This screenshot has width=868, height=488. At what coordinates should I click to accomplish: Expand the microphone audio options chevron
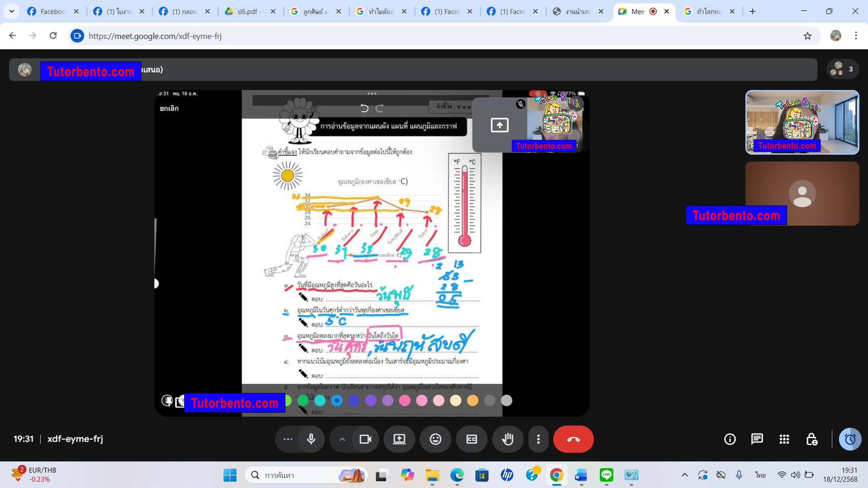342,439
